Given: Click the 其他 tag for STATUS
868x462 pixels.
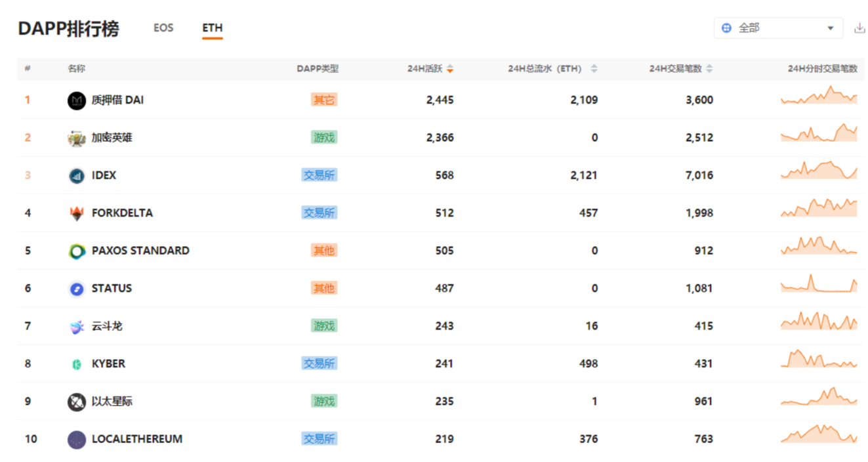Looking at the screenshot, I should (x=324, y=288).
